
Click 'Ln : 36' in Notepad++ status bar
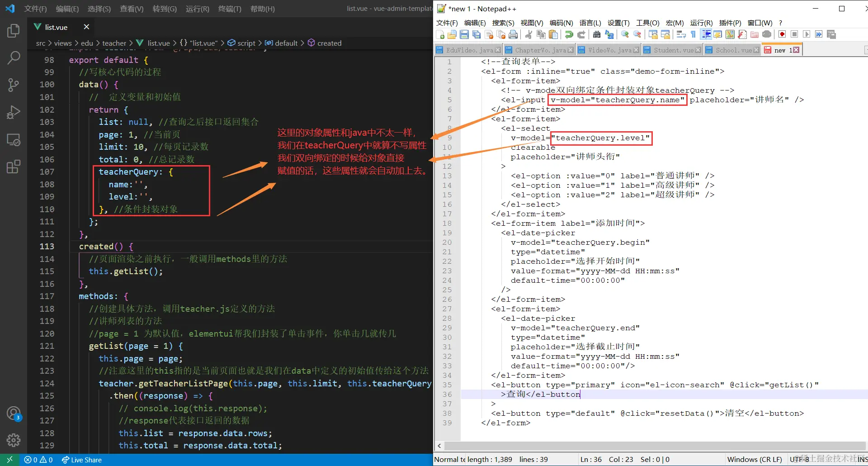click(x=591, y=459)
